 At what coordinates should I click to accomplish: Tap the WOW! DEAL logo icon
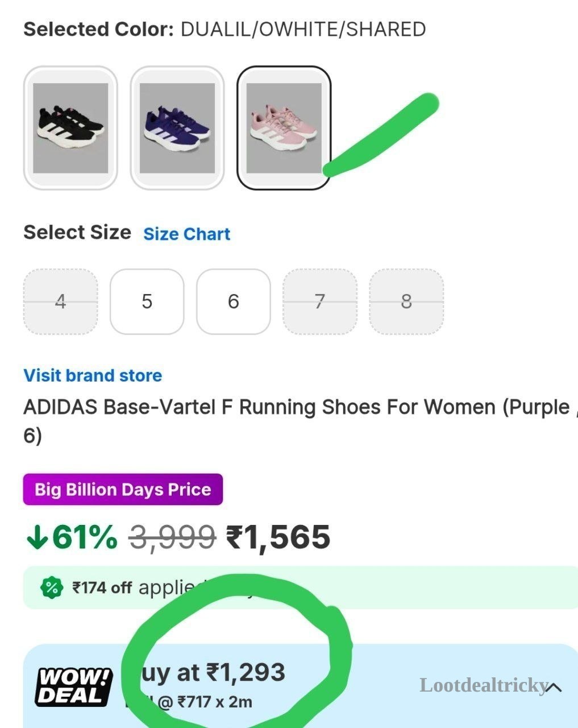(x=73, y=686)
